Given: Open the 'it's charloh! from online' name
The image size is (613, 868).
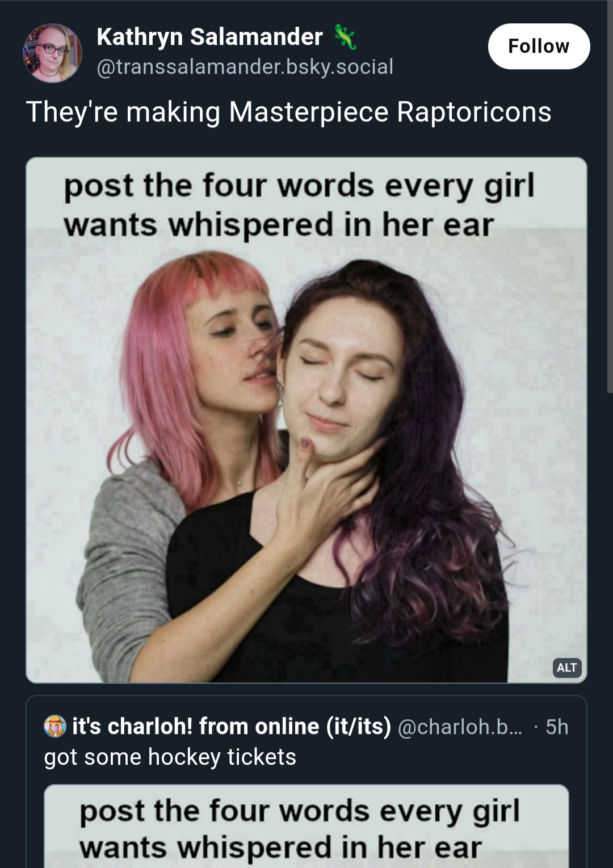Looking at the screenshot, I should point(195,727).
